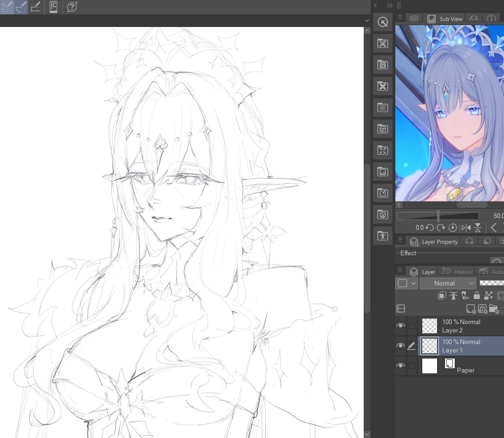Click the smartphone connection icon in command bar
The width and height of the screenshot is (504, 438).
coord(53,7)
